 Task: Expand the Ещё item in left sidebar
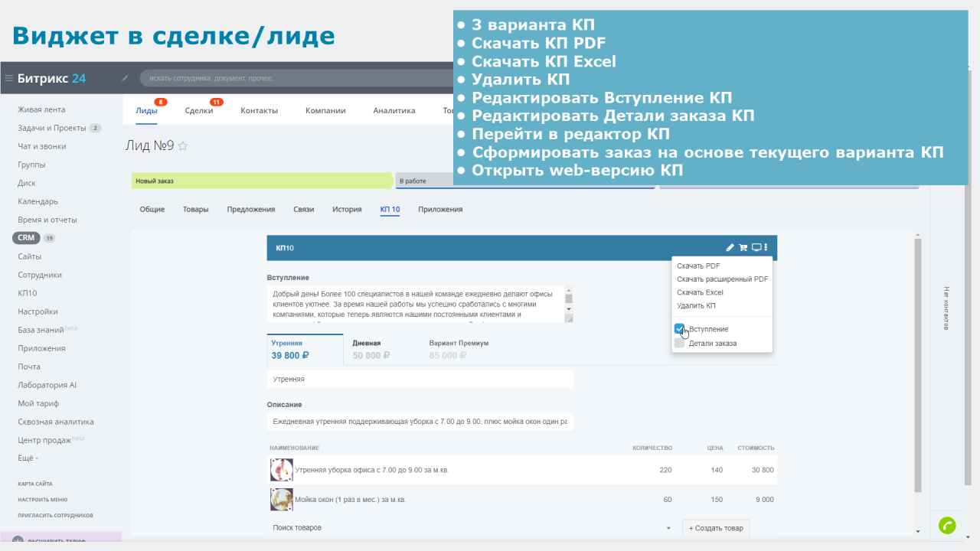(28, 458)
